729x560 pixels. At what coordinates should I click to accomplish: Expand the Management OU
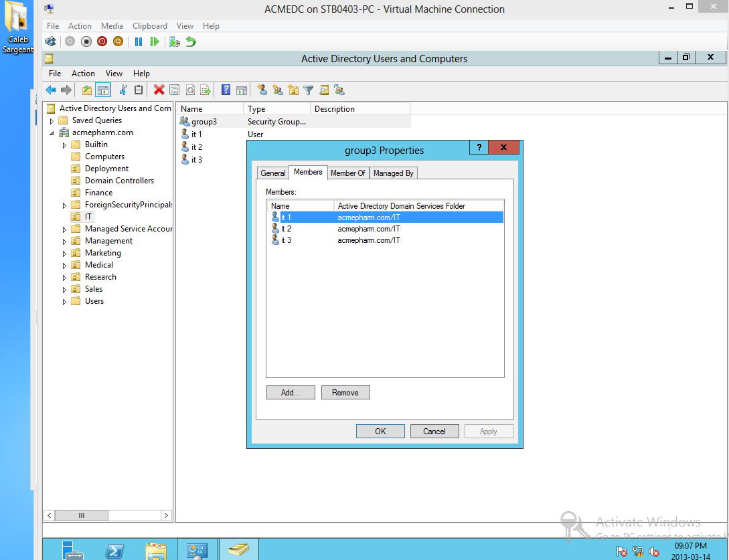64,242
